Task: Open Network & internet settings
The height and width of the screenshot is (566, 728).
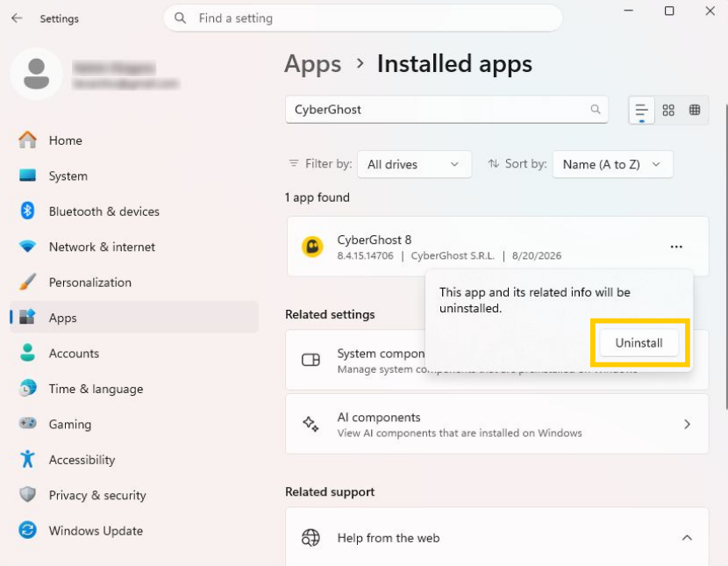Action: (x=133, y=247)
